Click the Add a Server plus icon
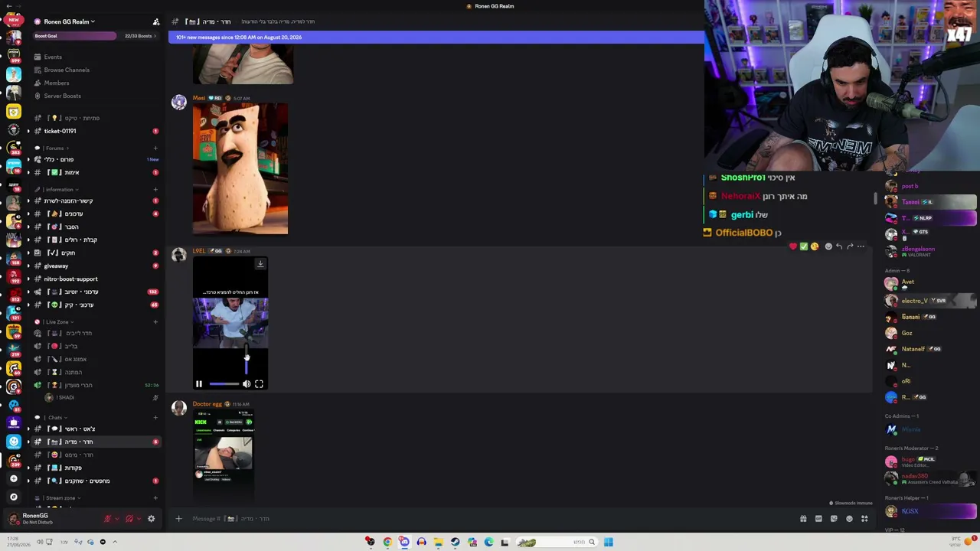Viewport: 980px width, 551px height. tap(13, 478)
